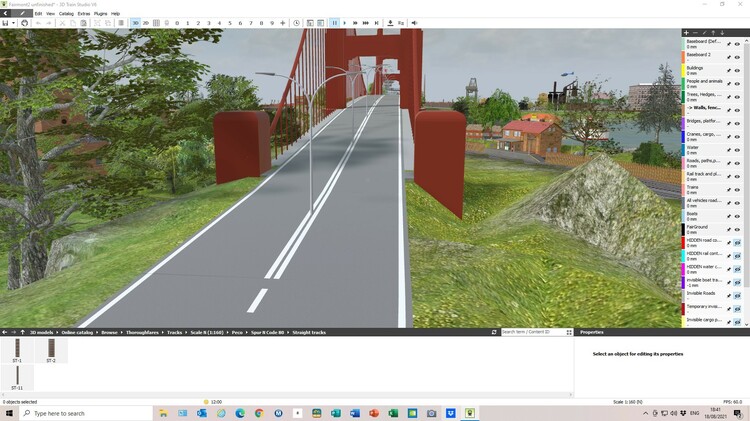Move layer down with the down arrow
Viewport: 750px width, 421px height.
722,33
